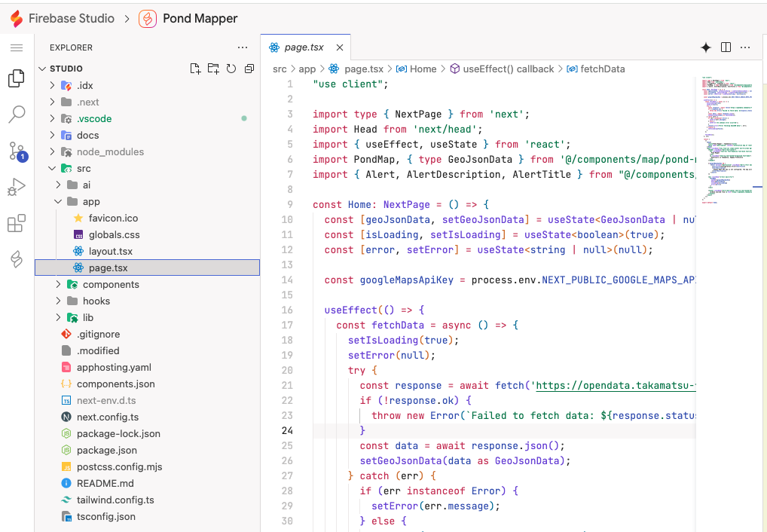Click line number 24 in the gutter
Screen dimensions: 767x532
click(287, 431)
